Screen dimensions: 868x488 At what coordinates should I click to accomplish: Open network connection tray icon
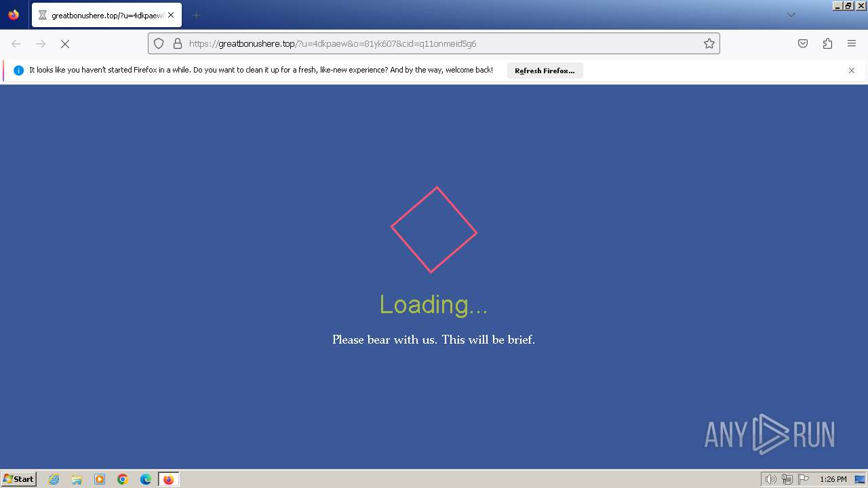787,479
